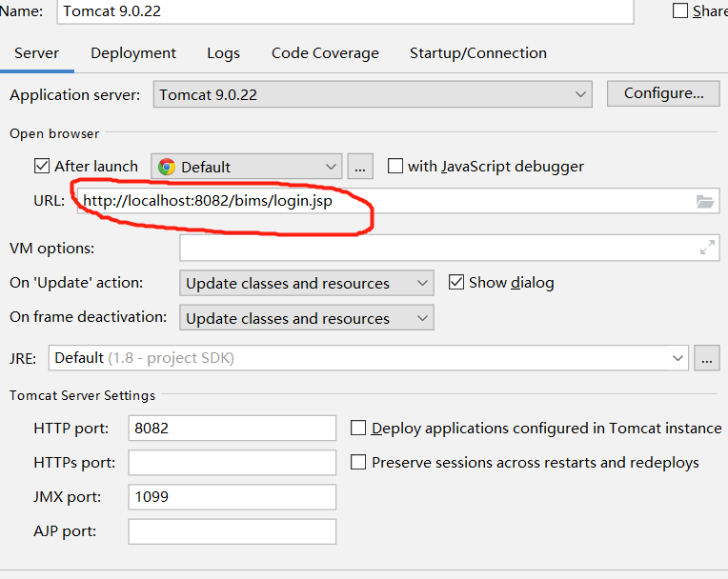Viewport: 728px width, 579px height.
Task: Toggle the Share checkbox
Action: [x=680, y=10]
